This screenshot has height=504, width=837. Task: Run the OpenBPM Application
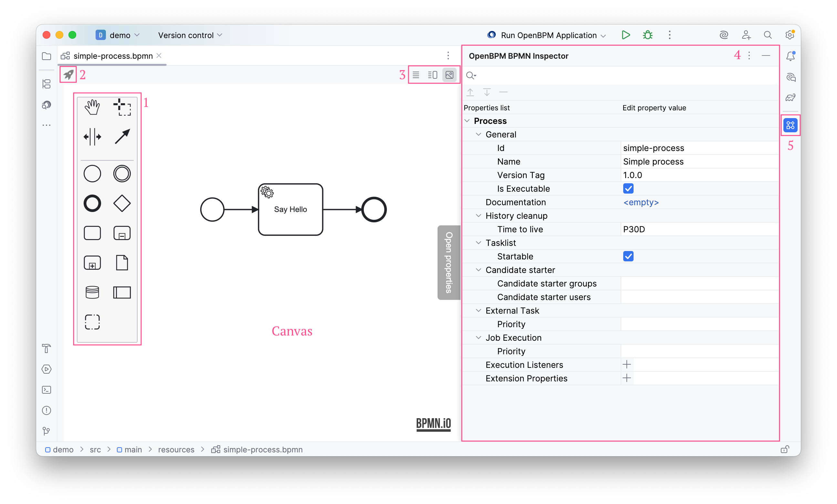click(625, 35)
